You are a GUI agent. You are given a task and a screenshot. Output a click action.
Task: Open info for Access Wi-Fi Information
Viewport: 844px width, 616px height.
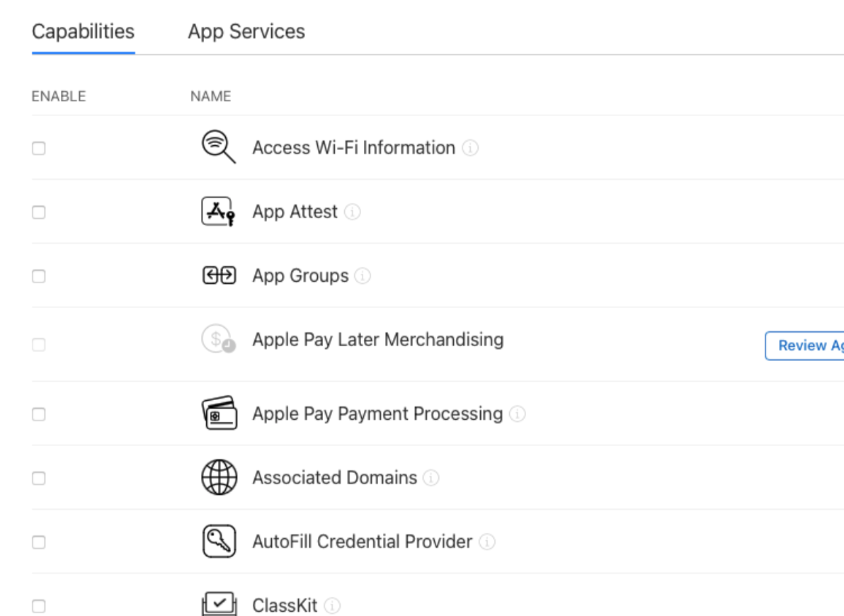[x=470, y=147]
